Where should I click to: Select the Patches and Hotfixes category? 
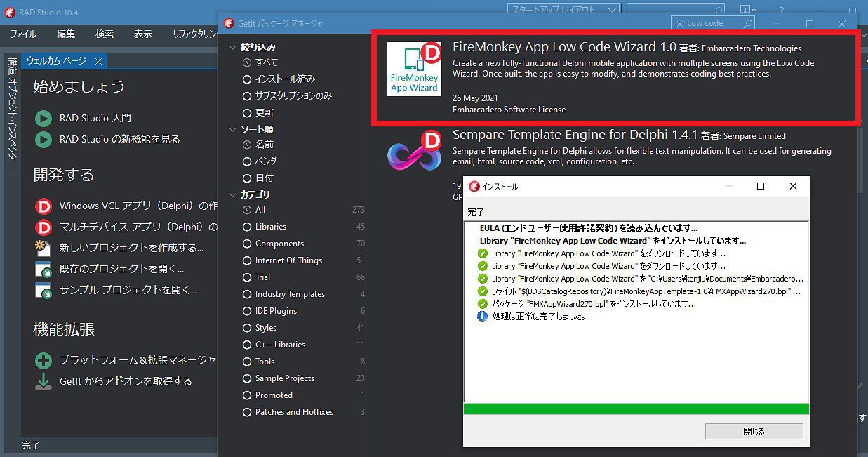(x=246, y=412)
